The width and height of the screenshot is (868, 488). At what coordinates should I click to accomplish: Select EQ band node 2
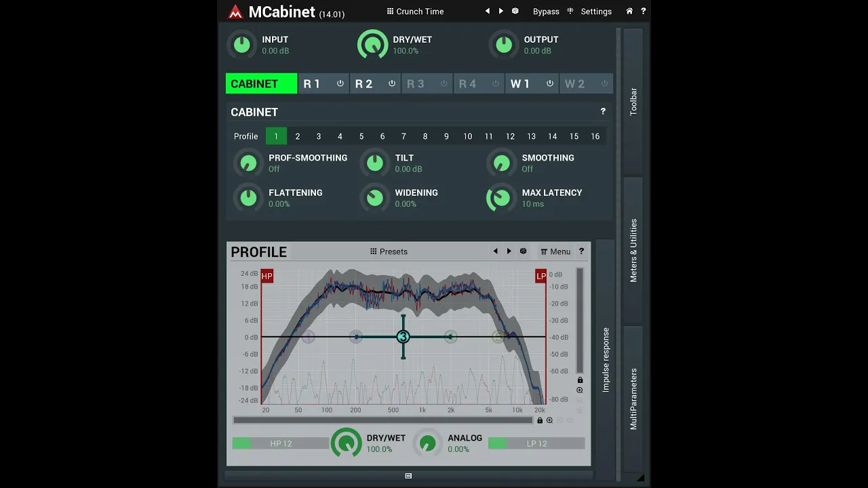pyautogui.click(x=356, y=337)
